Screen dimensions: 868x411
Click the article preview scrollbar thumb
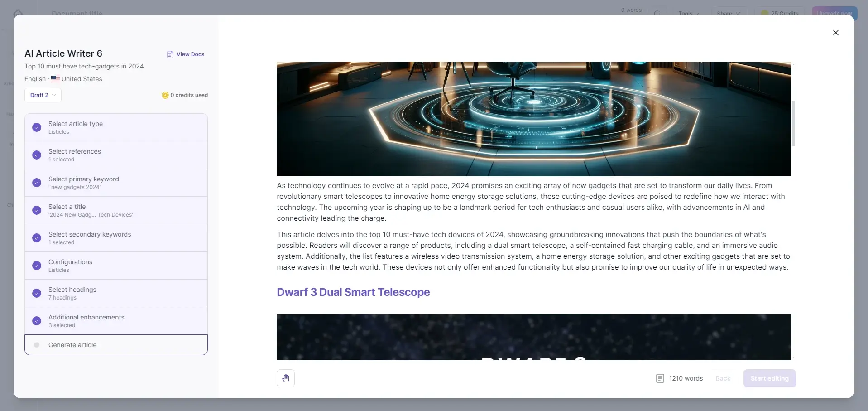click(793, 123)
